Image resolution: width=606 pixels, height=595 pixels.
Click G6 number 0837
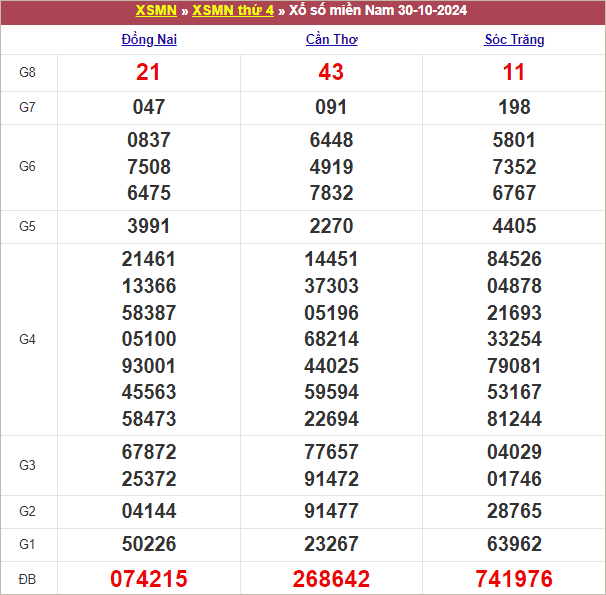click(149, 140)
